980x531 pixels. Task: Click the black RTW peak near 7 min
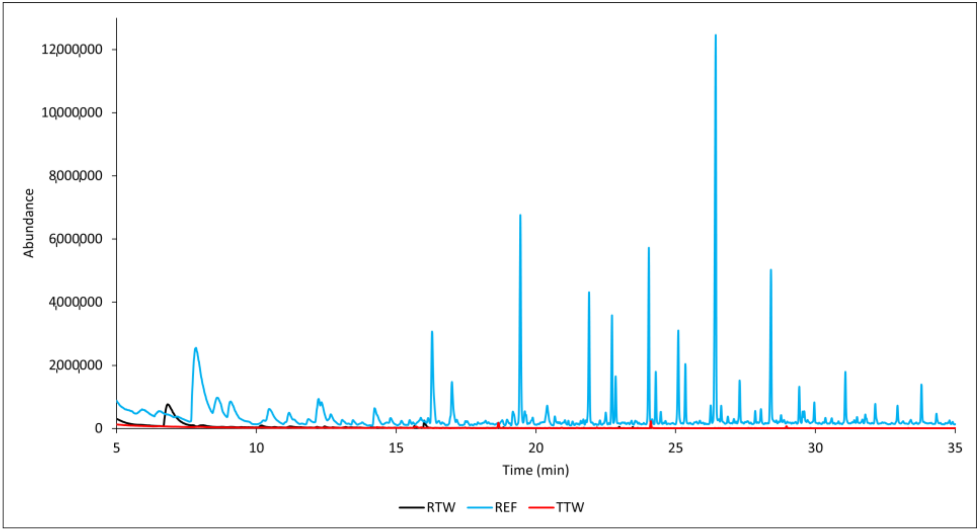click(168, 405)
